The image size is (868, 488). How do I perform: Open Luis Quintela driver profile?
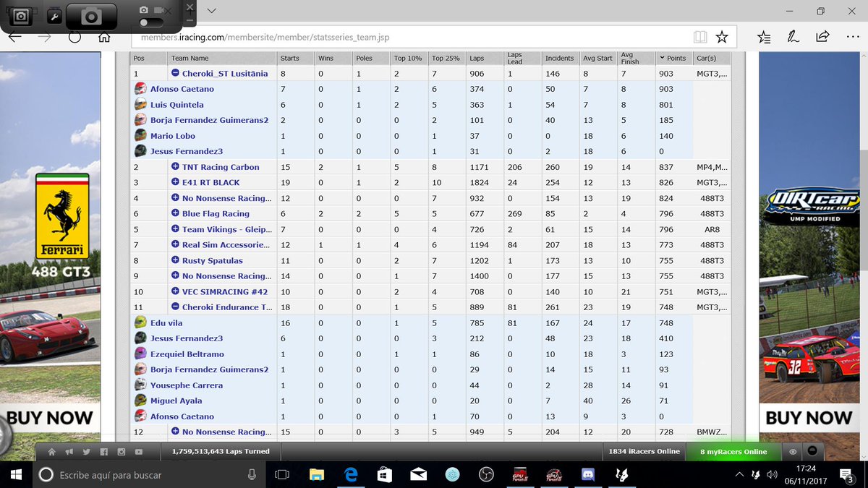[x=177, y=105]
